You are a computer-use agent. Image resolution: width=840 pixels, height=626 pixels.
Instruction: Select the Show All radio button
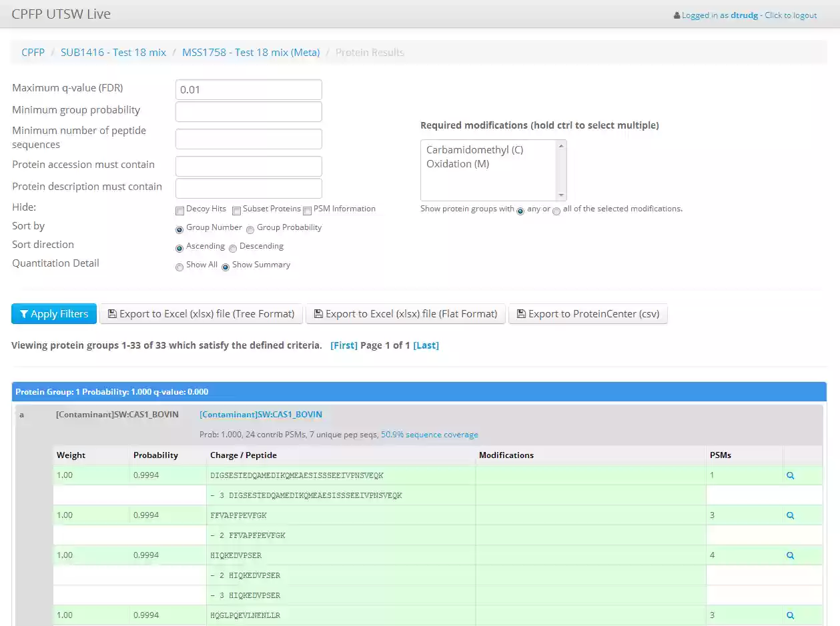(179, 266)
